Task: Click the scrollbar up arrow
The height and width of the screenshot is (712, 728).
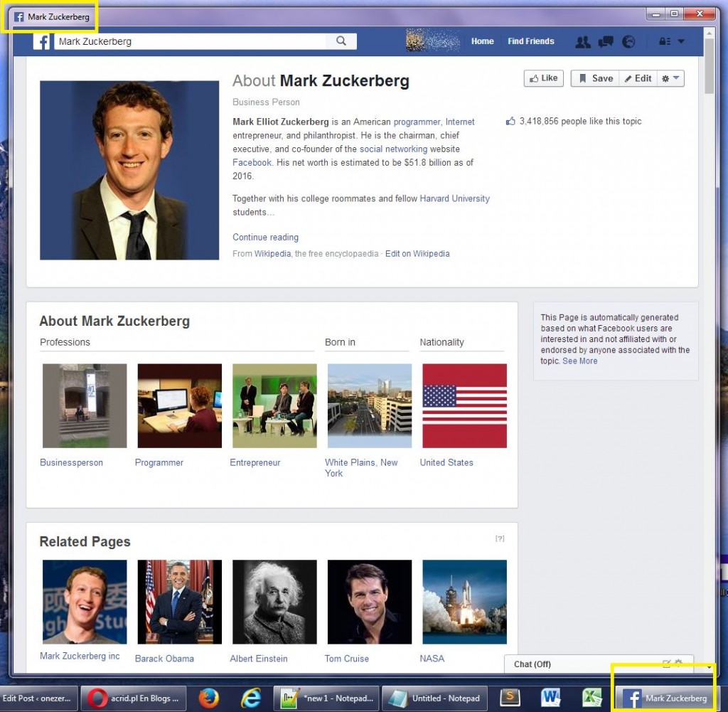Action: (x=709, y=33)
